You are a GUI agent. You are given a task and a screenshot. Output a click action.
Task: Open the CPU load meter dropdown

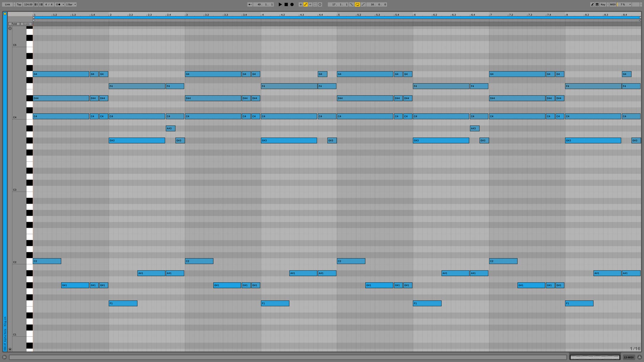(630, 5)
